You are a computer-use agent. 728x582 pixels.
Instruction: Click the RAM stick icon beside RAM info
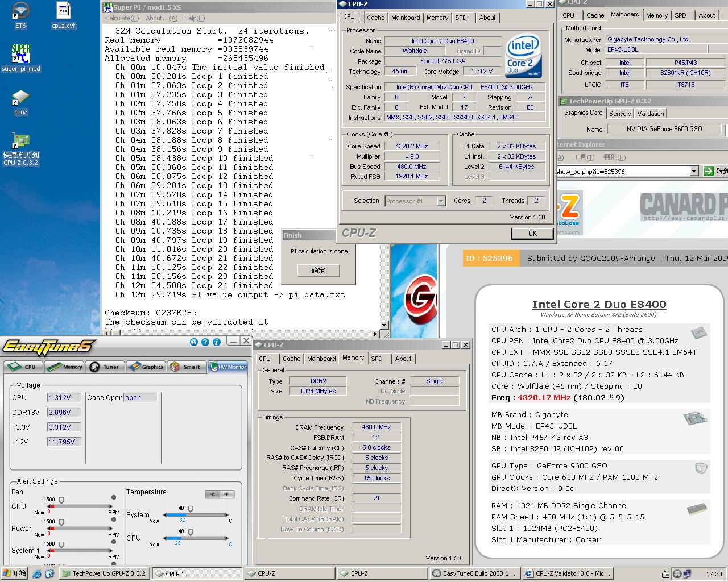(x=697, y=509)
